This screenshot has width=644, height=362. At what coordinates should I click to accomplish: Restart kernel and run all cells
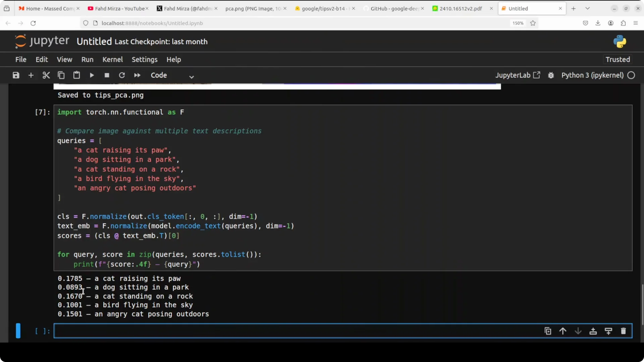pyautogui.click(x=137, y=75)
